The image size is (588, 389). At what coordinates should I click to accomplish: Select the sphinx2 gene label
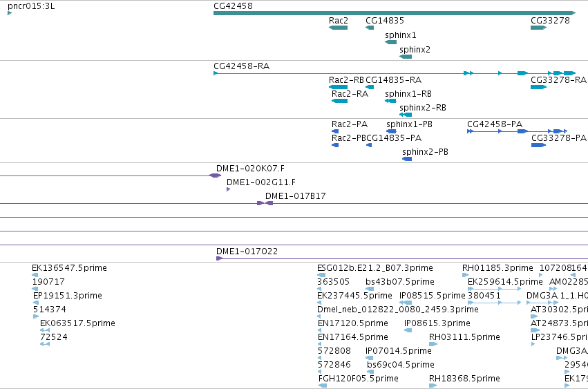click(415, 50)
